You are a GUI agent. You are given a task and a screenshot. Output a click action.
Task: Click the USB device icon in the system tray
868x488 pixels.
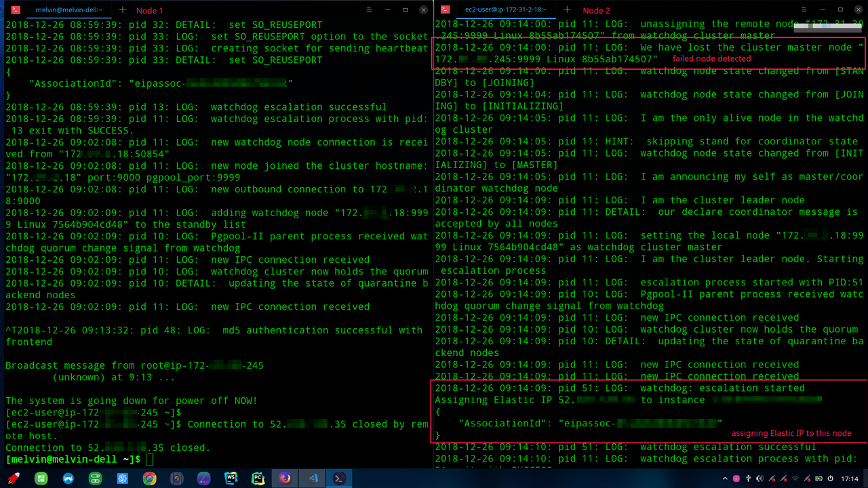(749, 479)
